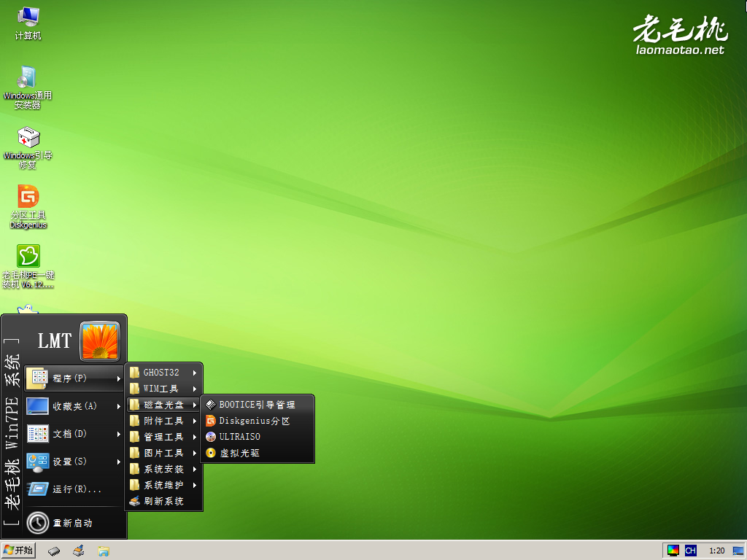Open the file explorer folder taskbar icon

pos(104,551)
